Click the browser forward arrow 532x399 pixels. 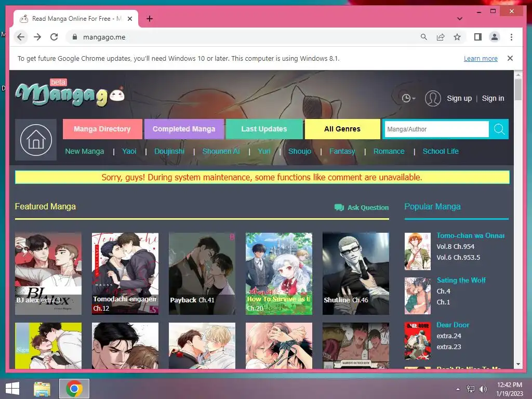tap(37, 37)
